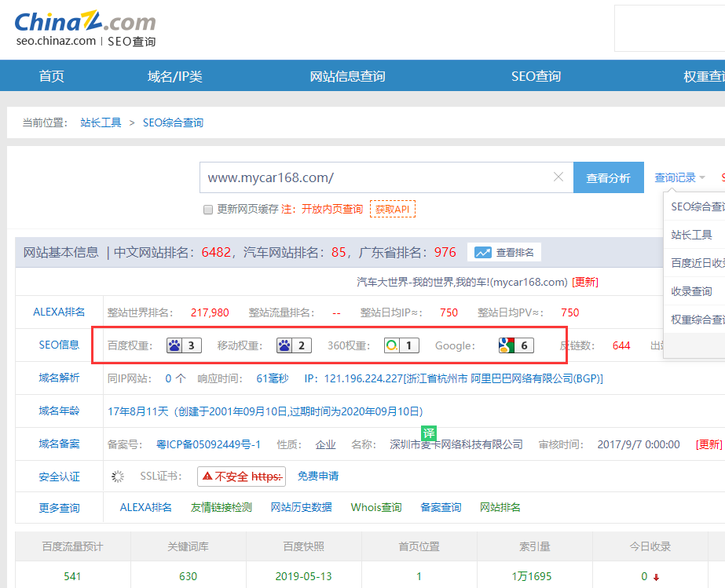This screenshot has width=725, height=588.
Task: Toggle the 更新网页缓存 checkbox
Action: (208, 210)
